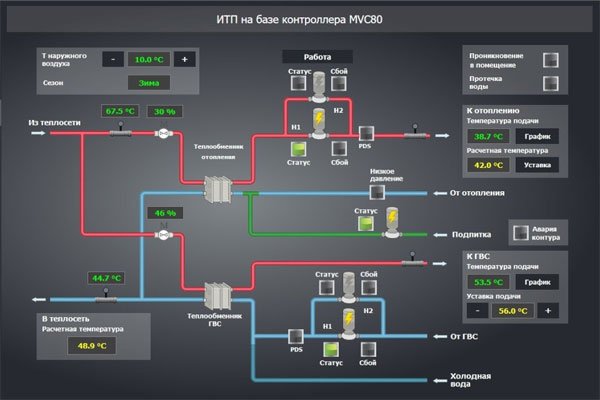Screen dimensions: 600x400
Task: Click the 53.5 °C ГВС supply temperature
Action: (488, 282)
